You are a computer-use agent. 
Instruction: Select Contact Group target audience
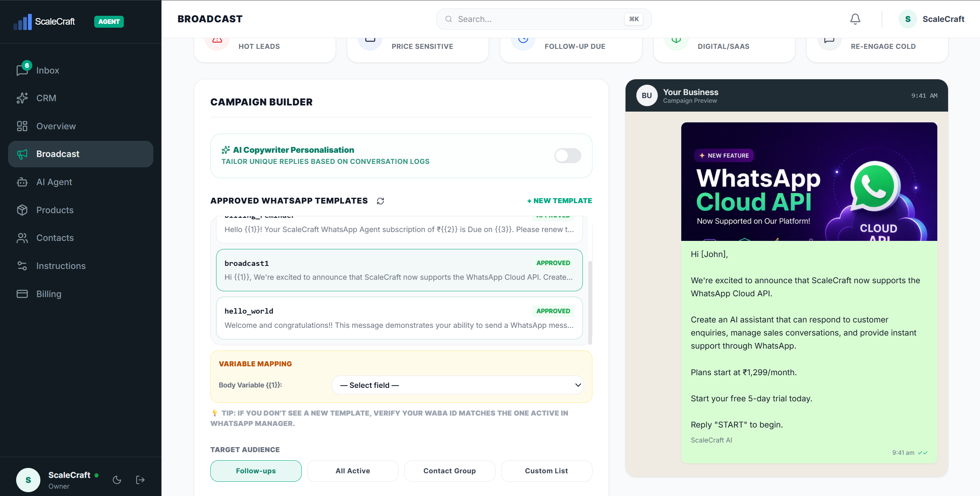449,471
